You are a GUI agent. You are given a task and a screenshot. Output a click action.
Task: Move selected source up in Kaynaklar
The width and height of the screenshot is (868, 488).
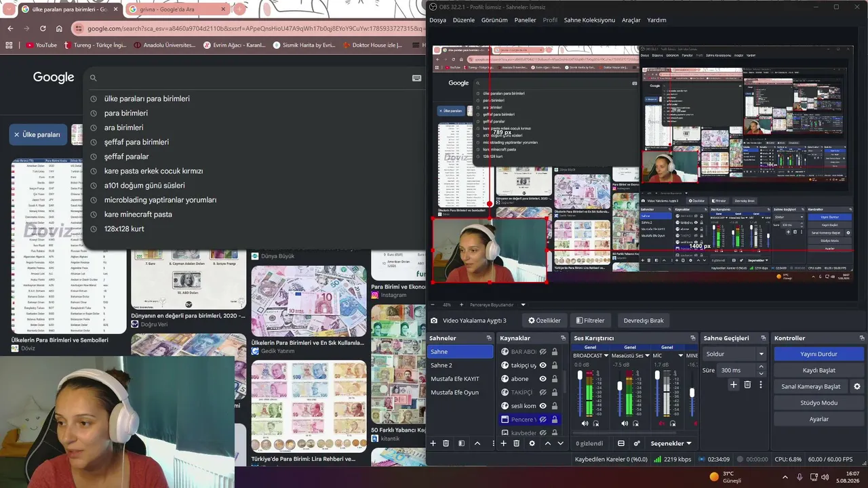click(548, 443)
